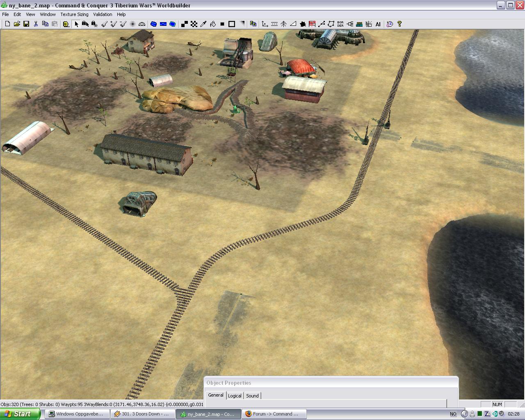Open the View menu
The image size is (525, 420).
30,14
